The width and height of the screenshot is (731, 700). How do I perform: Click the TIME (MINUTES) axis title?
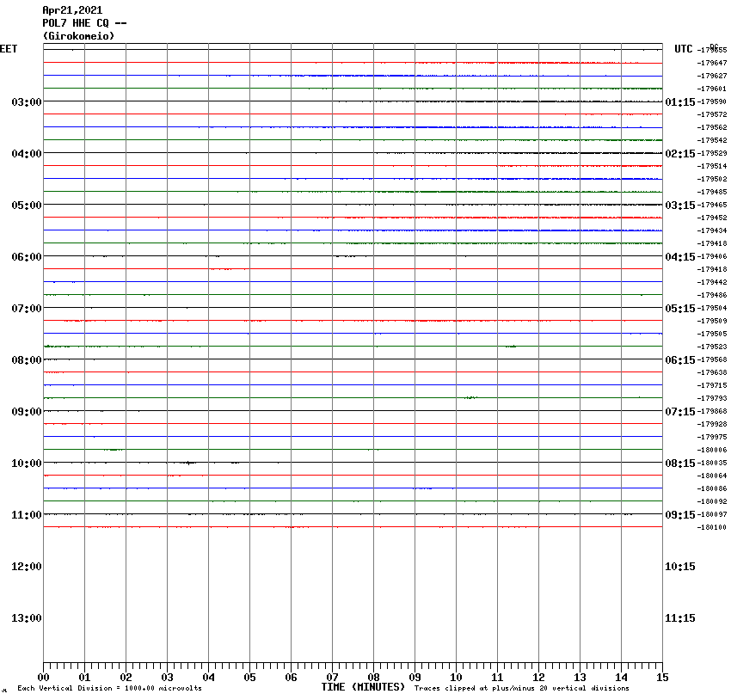pyautogui.click(x=363, y=687)
